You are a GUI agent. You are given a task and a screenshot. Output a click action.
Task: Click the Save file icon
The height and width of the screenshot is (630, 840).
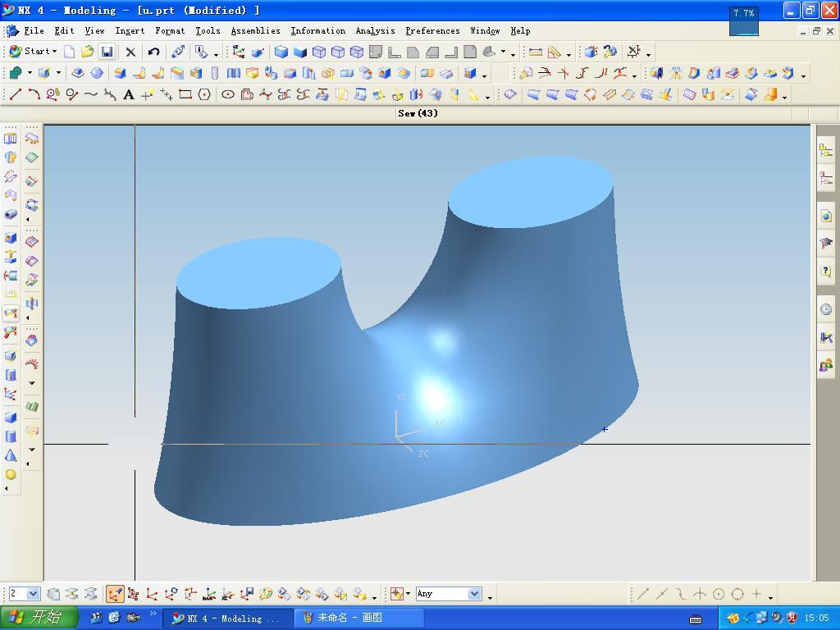pyautogui.click(x=107, y=52)
